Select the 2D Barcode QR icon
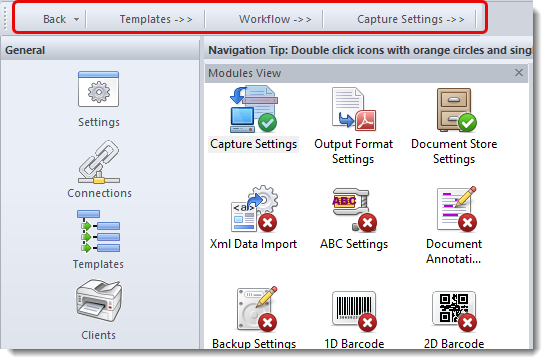Screen dimensions: 548x364 coord(454,311)
